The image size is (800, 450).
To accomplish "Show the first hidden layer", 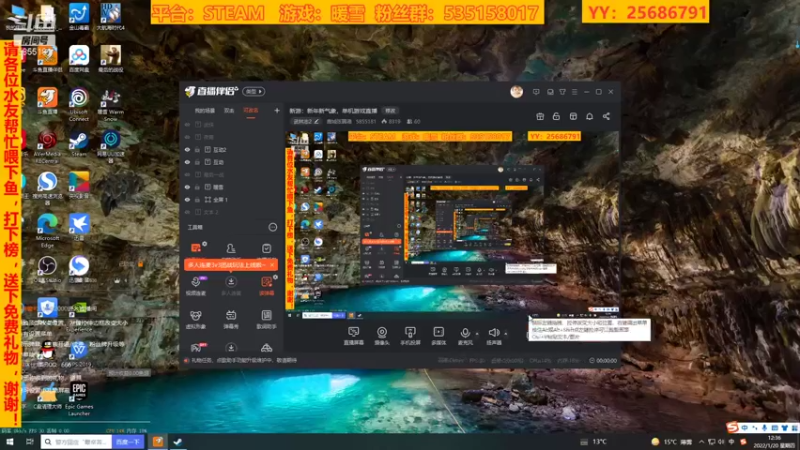I will tap(187, 124).
